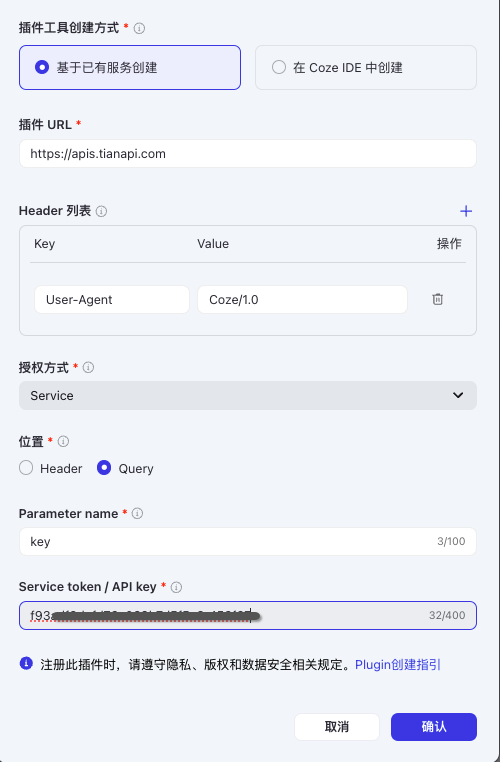Choose Query as the position
The width and height of the screenshot is (500, 762).
click(125, 468)
